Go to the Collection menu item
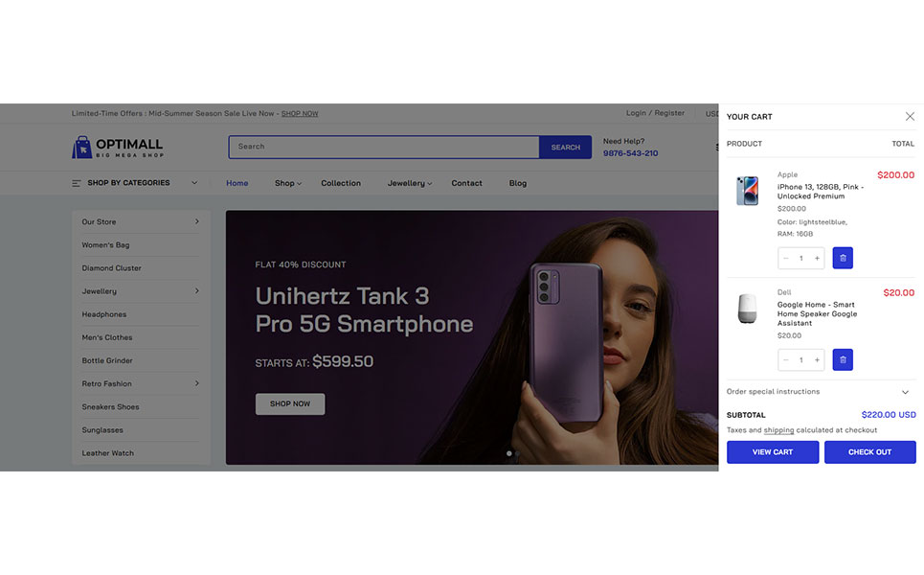 [341, 183]
